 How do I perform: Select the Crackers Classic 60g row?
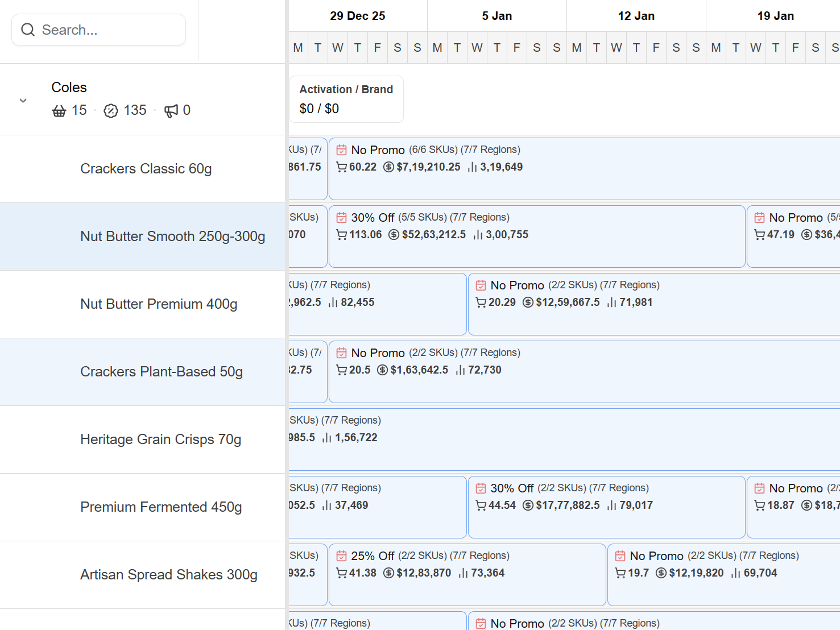143,169
